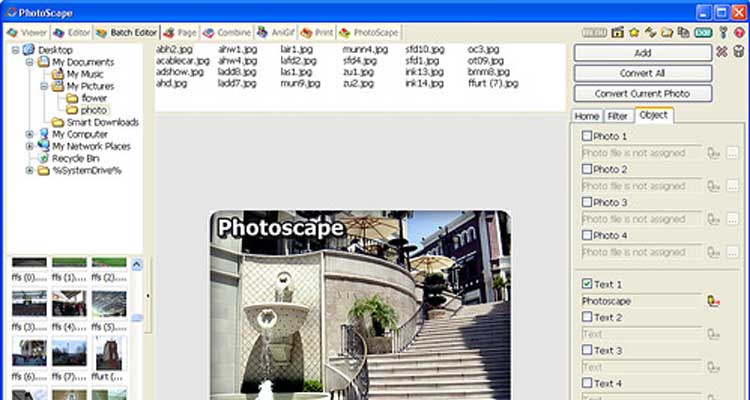
Task: Enable the Photo 1 checkbox
Action: [x=587, y=136]
